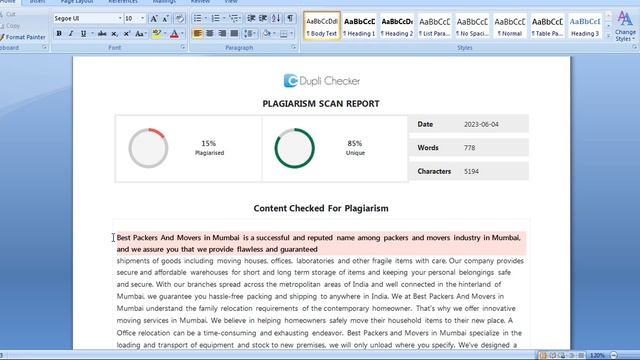Image resolution: width=640 pixels, height=360 pixels.
Task: Apply the Heading 2 style
Action: [397, 26]
